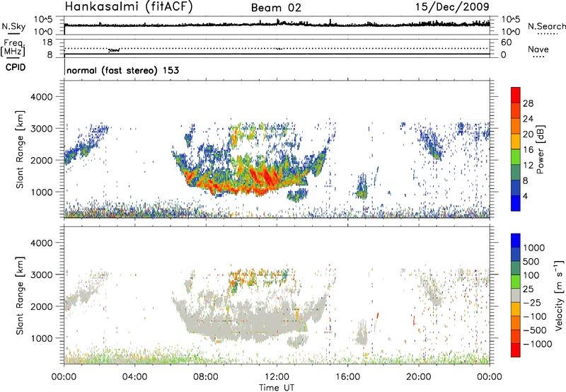Click the 20:00 time tick label
This screenshot has height=392, width=566.
[x=418, y=377]
